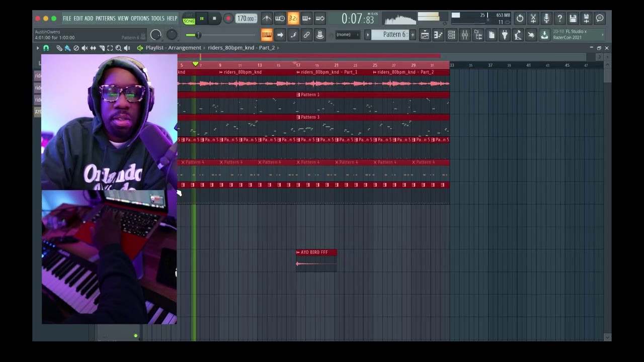Viewport: 644px width, 362px height.
Task: Open the Pattern 6 selector dropdown
Action: point(394,34)
